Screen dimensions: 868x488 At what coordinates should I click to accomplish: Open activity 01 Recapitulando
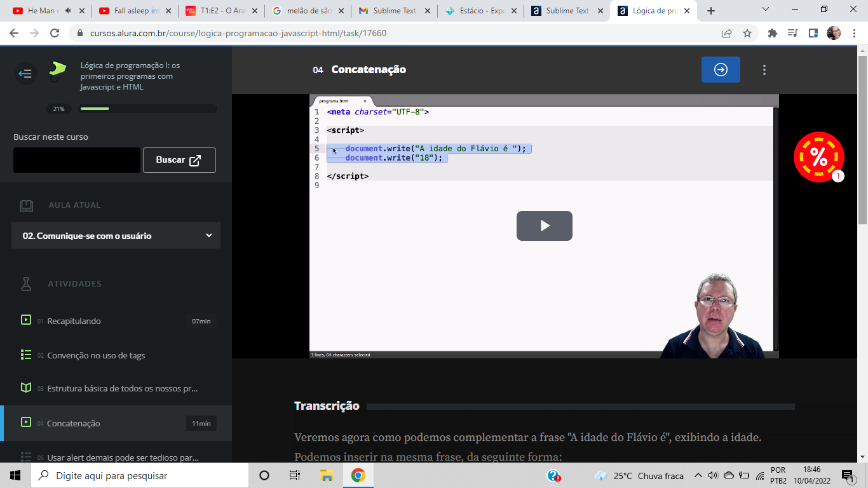click(116, 321)
